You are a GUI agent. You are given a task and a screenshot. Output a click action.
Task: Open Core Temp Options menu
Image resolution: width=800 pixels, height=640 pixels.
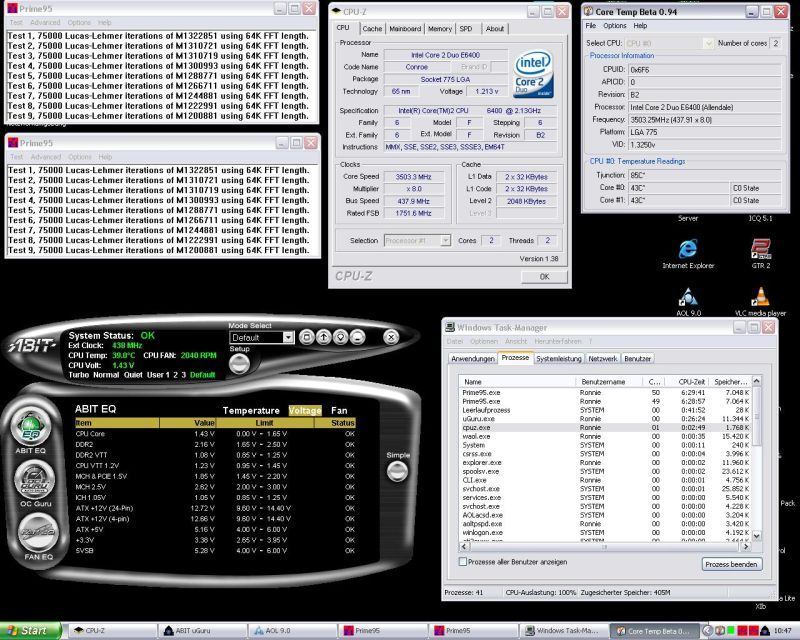614,26
